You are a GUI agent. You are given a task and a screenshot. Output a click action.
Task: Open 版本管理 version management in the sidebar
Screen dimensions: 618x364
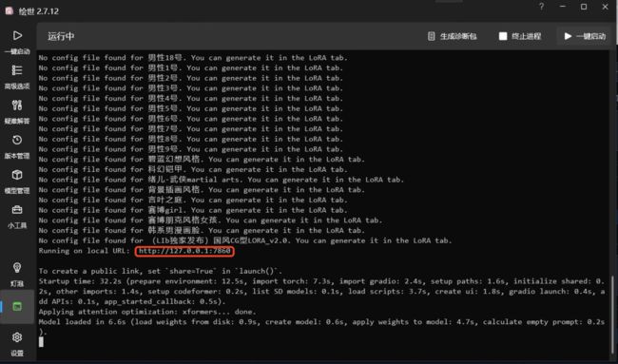point(17,146)
